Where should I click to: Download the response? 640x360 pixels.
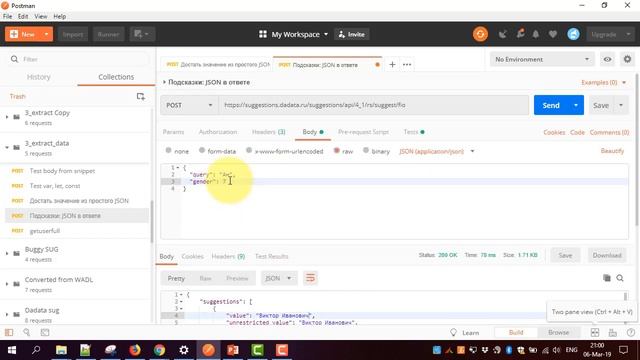pyautogui.click(x=607, y=256)
